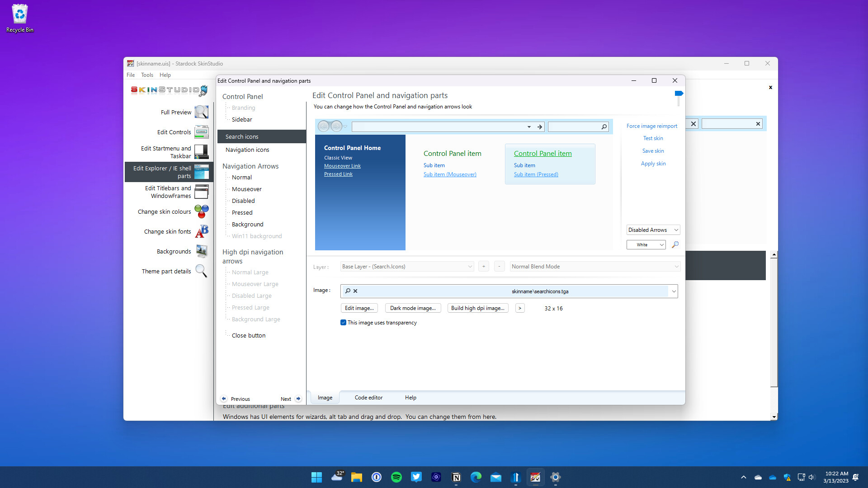Open Edit Startmenu and Taskbar section
The height and width of the screenshot is (488, 868).
coord(166,151)
